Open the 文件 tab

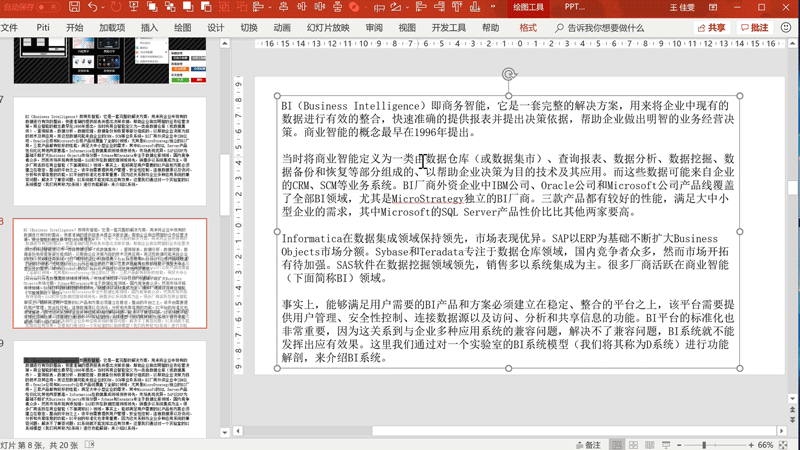9,28
